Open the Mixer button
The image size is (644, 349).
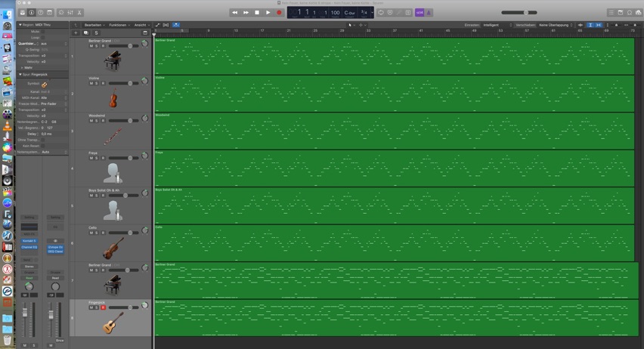[x=70, y=13]
